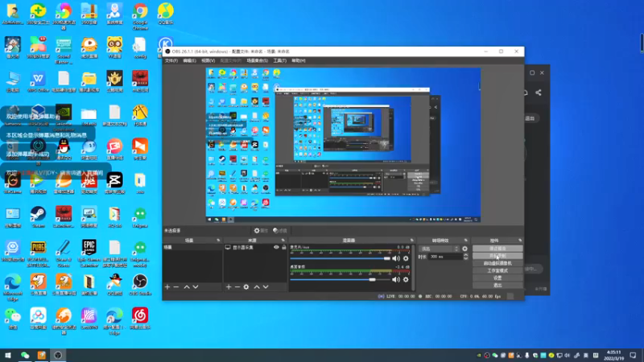Click the 启动虚拟摄像机 button
Screen dimensions: 644x362
(497, 264)
